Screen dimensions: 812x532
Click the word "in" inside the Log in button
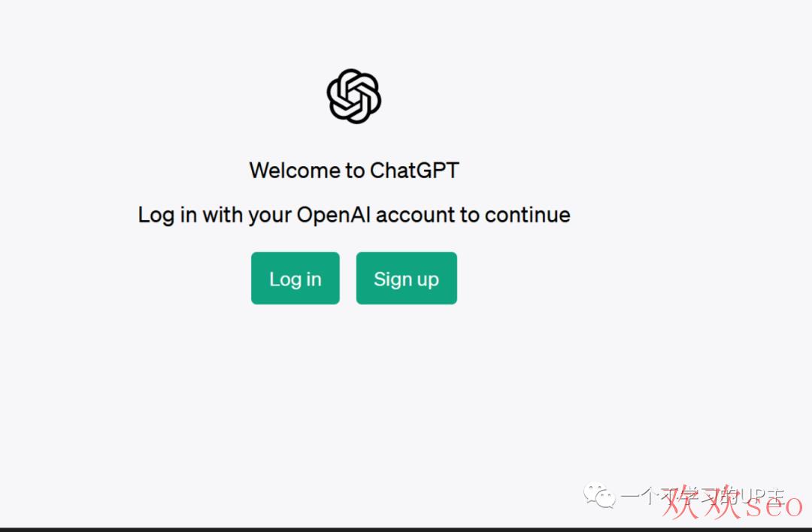(x=314, y=279)
